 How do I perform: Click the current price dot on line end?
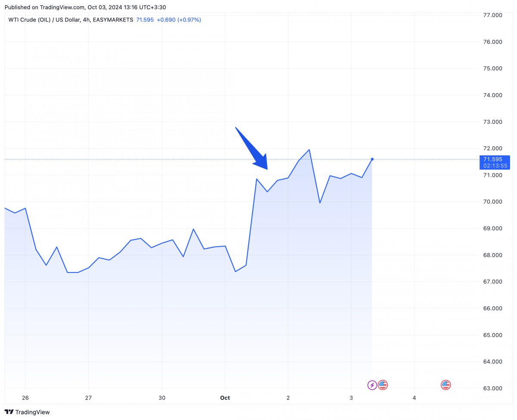(x=372, y=159)
